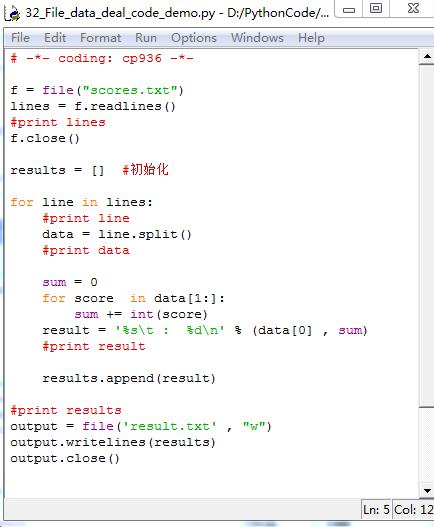Open the Help menu
Viewport: 434px width, 527px height.
(x=311, y=38)
